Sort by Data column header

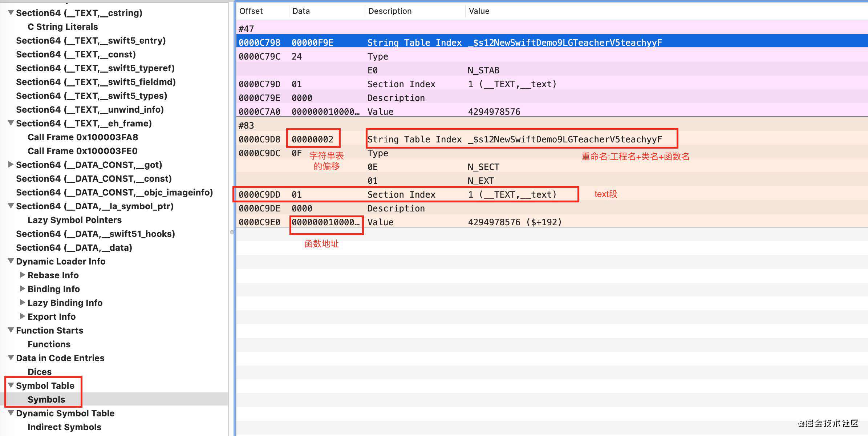301,11
